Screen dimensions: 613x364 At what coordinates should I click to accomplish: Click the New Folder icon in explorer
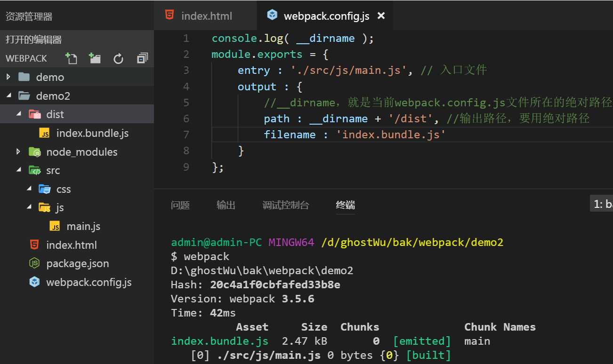95,58
